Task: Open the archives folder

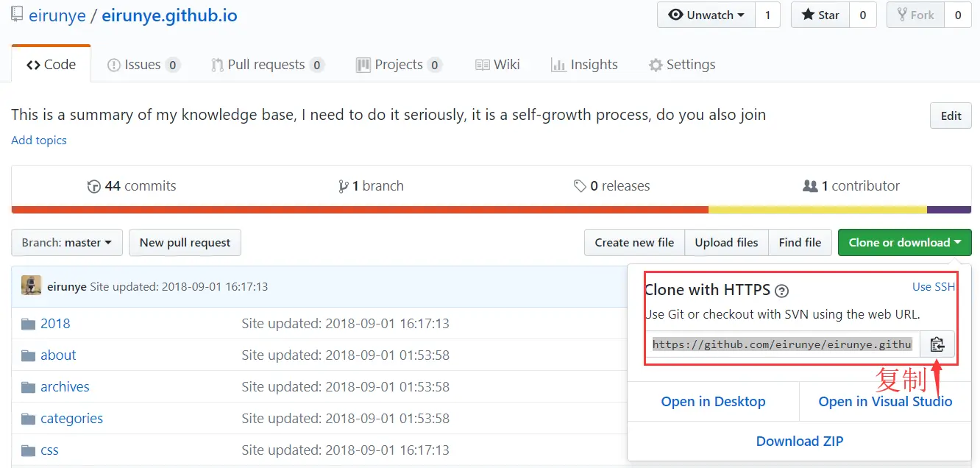Action: (65, 387)
